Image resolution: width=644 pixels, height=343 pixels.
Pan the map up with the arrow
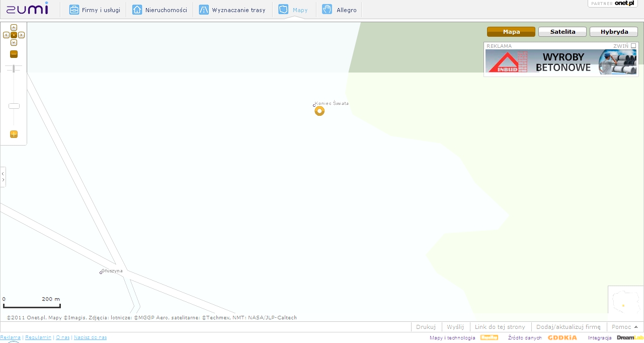(14, 27)
